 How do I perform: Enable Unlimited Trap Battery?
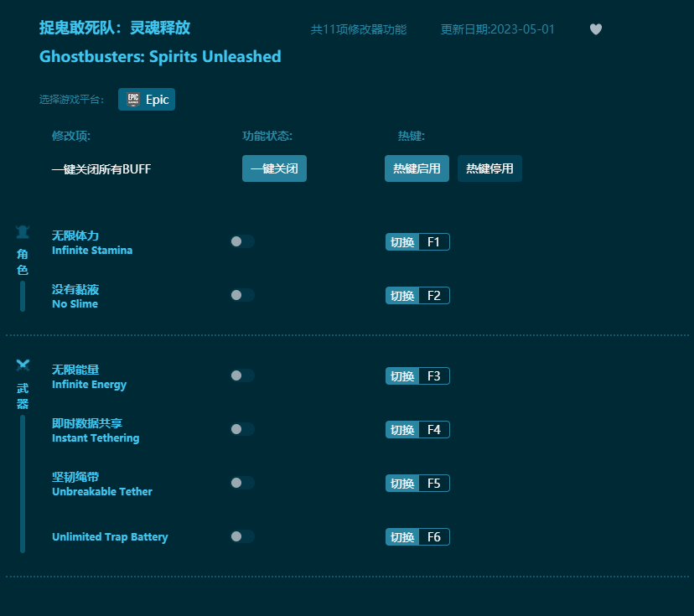(x=242, y=536)
